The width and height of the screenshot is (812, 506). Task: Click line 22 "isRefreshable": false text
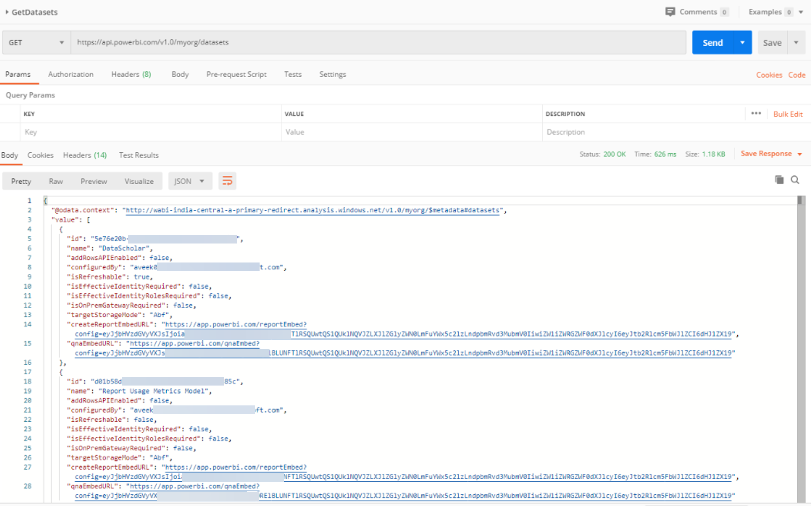point(112,420)
